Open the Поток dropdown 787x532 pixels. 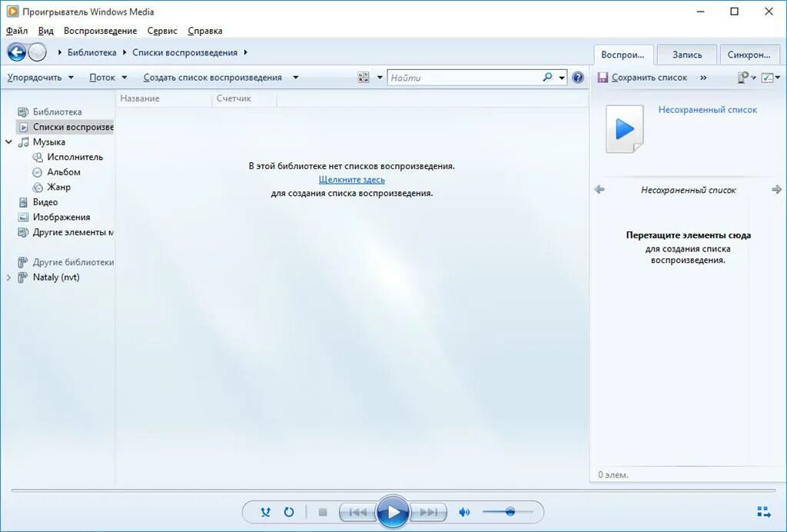108,78
